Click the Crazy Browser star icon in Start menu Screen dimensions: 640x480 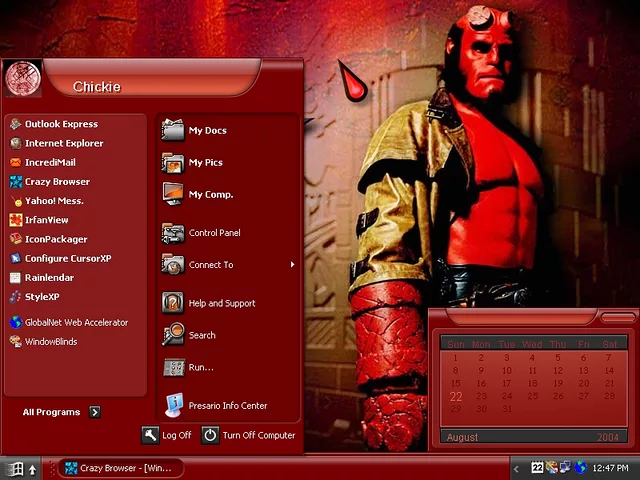tap(16, 182)
